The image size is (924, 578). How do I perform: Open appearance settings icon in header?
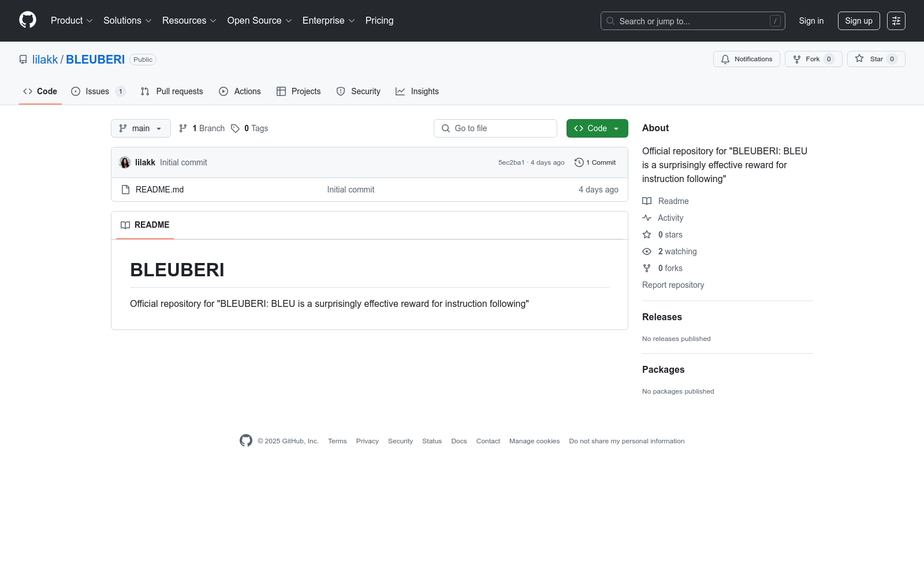pos(896,21)
